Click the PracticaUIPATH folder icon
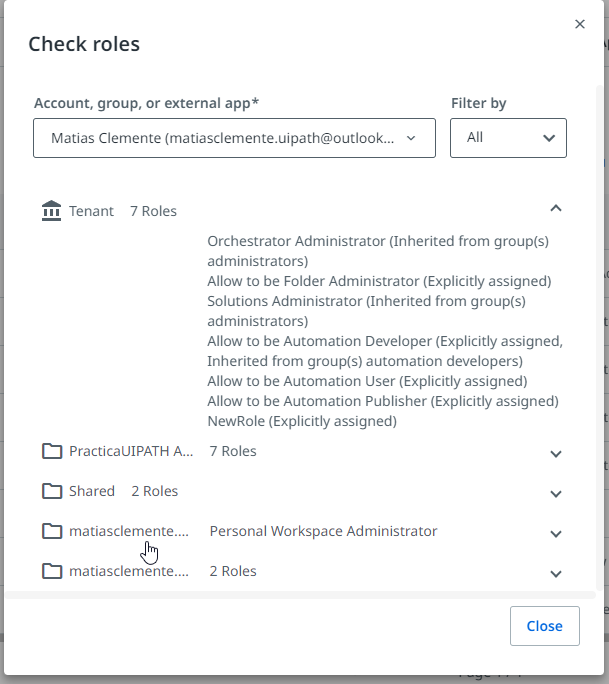 click(x=52, y=451)
